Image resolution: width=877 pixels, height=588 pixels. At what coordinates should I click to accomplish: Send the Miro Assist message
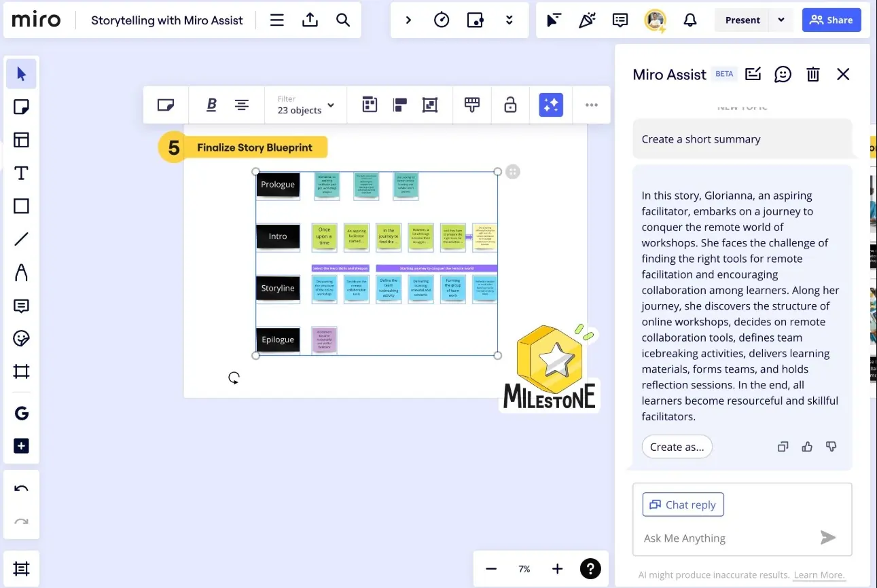click(827, 538)
